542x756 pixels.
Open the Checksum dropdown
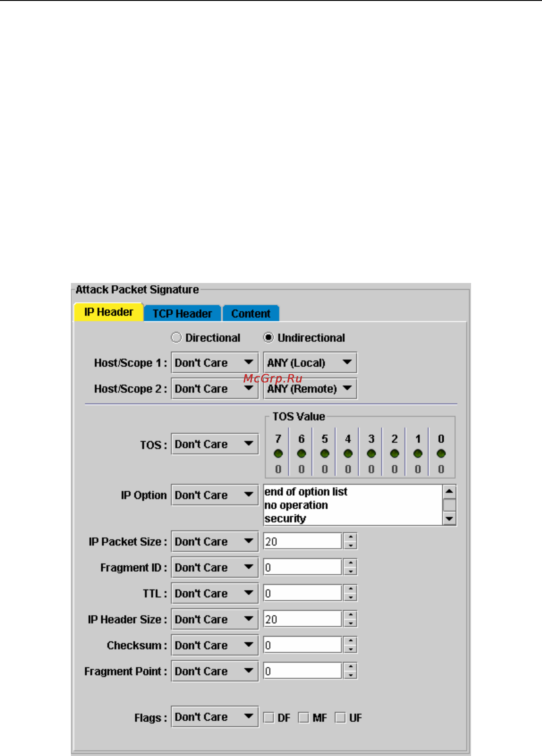tap(215, 645)
